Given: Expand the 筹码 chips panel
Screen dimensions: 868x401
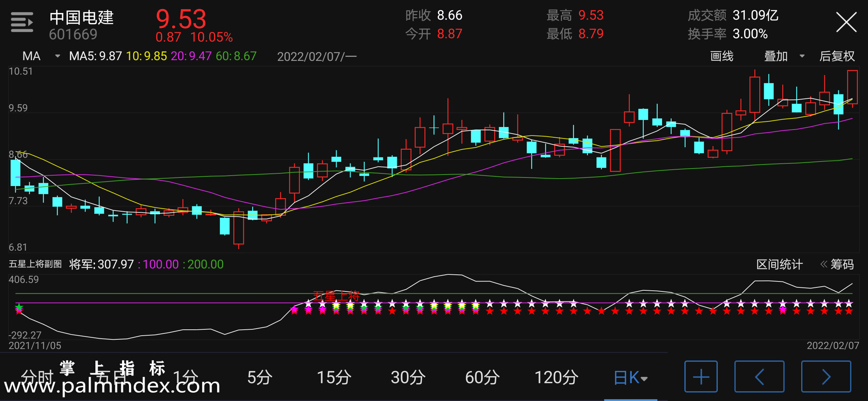Looking at the screenshot, I should point(837,264).
